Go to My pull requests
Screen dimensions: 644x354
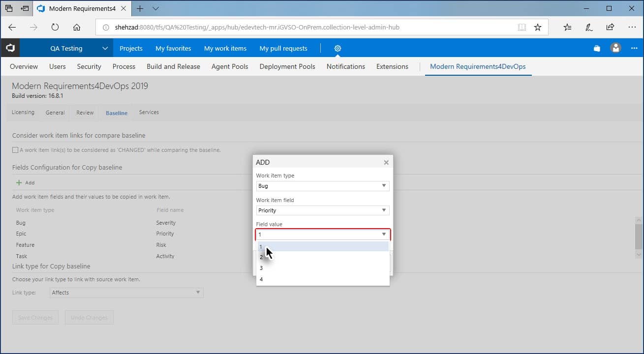(x=283, y=48)
